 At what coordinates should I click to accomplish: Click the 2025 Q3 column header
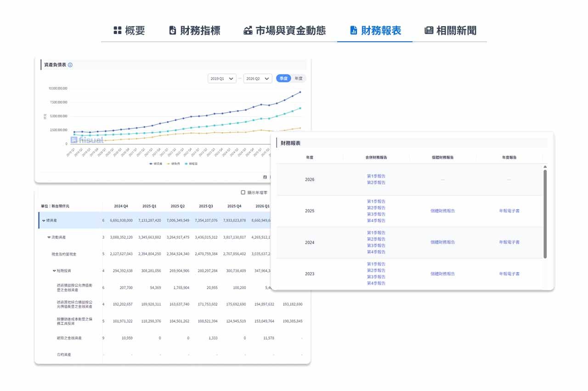206,206
